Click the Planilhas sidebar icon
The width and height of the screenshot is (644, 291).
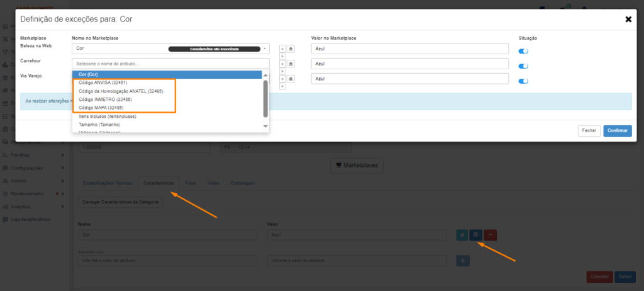coord(5,155)
